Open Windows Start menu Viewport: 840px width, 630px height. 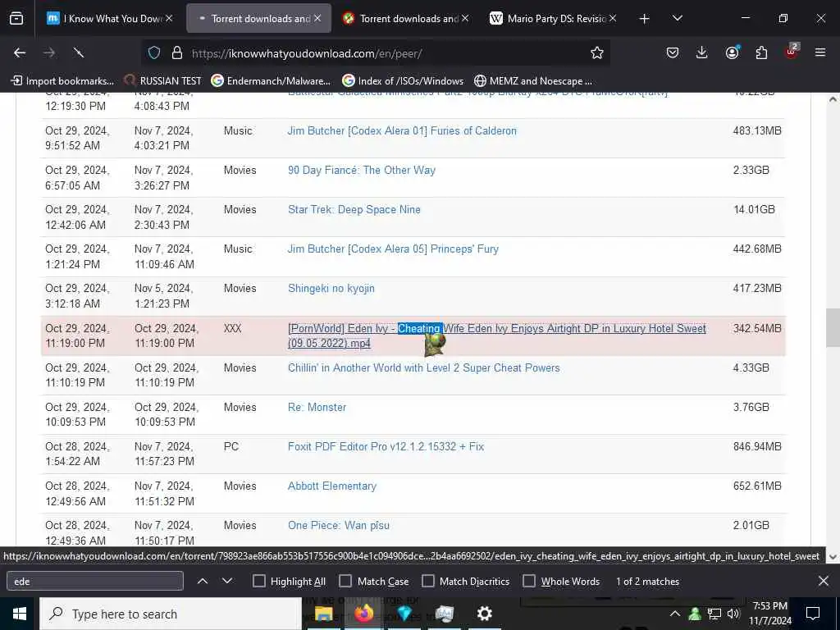point(20,614)
